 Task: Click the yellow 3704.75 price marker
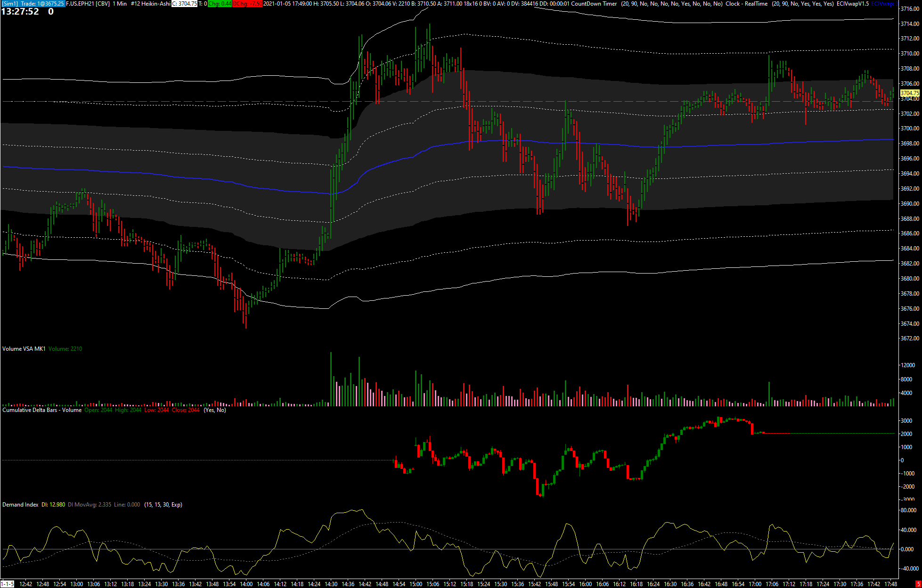(910, 93)
